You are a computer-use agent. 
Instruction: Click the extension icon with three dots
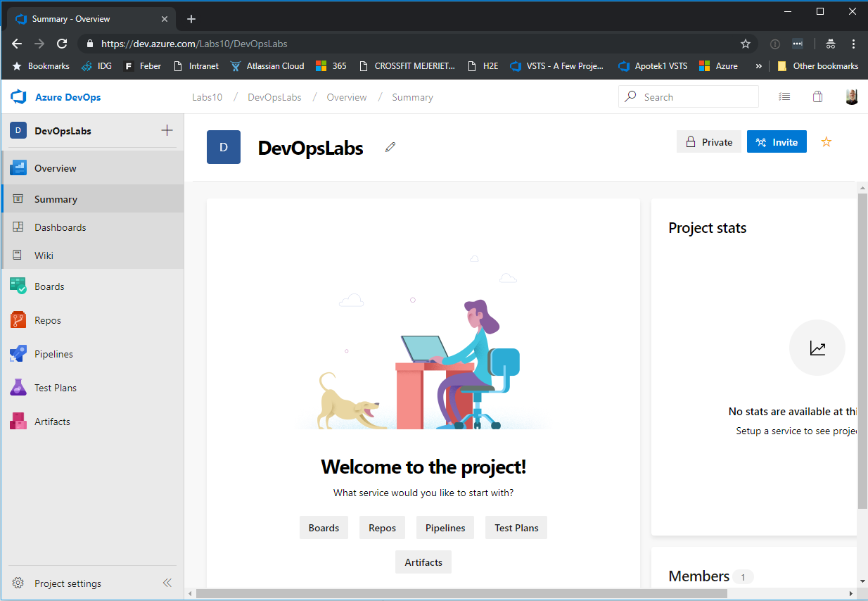click(x=797, y=44)
